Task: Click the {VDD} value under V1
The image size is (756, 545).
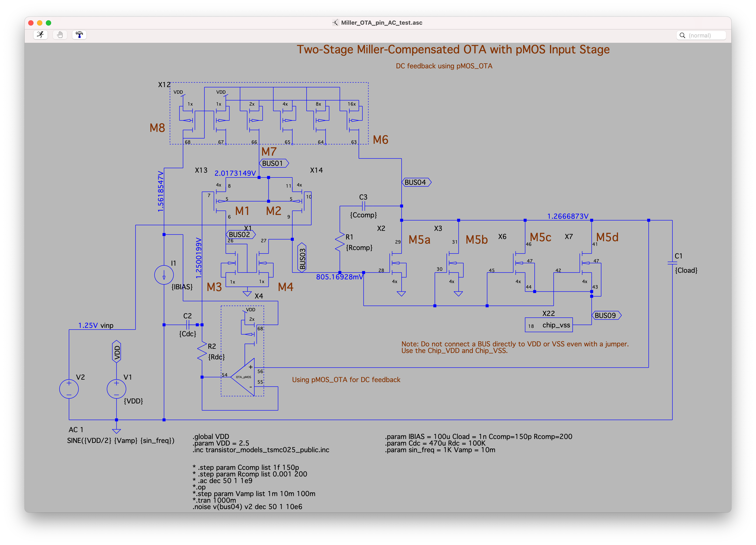Action: 133,401
